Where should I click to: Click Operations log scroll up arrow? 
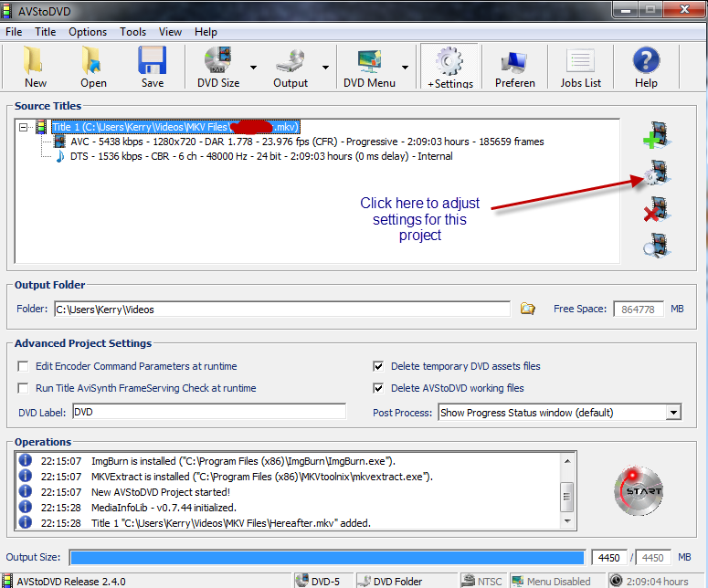[x=567, y=461]
